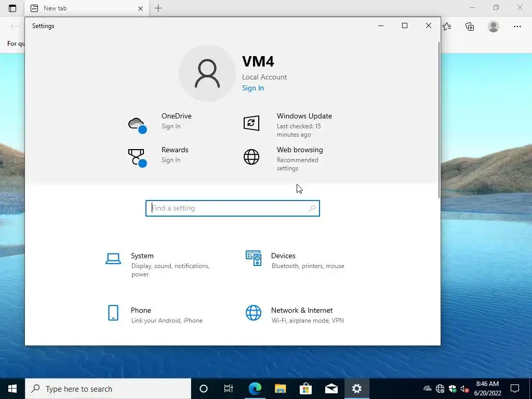Open the System settings category
The width and height of the screenshot is (532, 399).
(x=142, y=256)
